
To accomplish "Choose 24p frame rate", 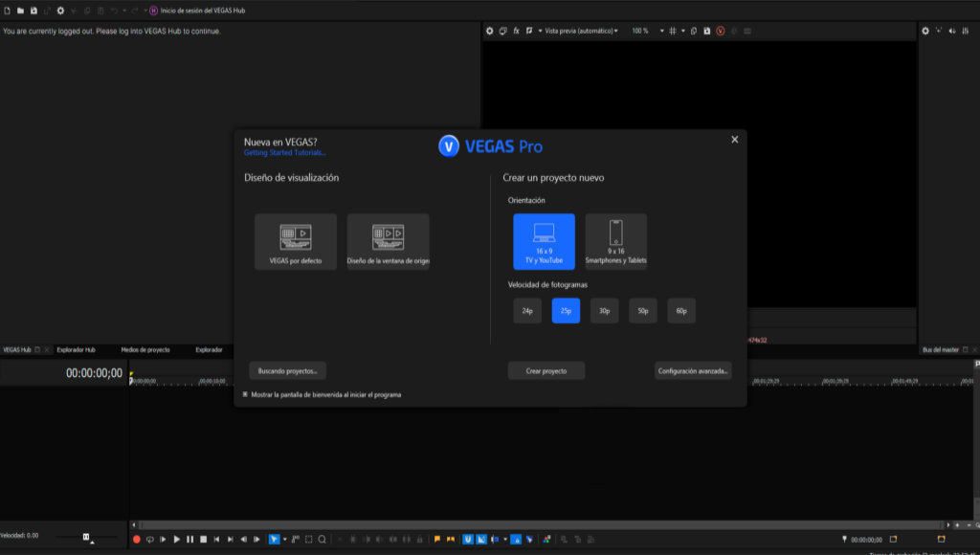I will (527, 311).
